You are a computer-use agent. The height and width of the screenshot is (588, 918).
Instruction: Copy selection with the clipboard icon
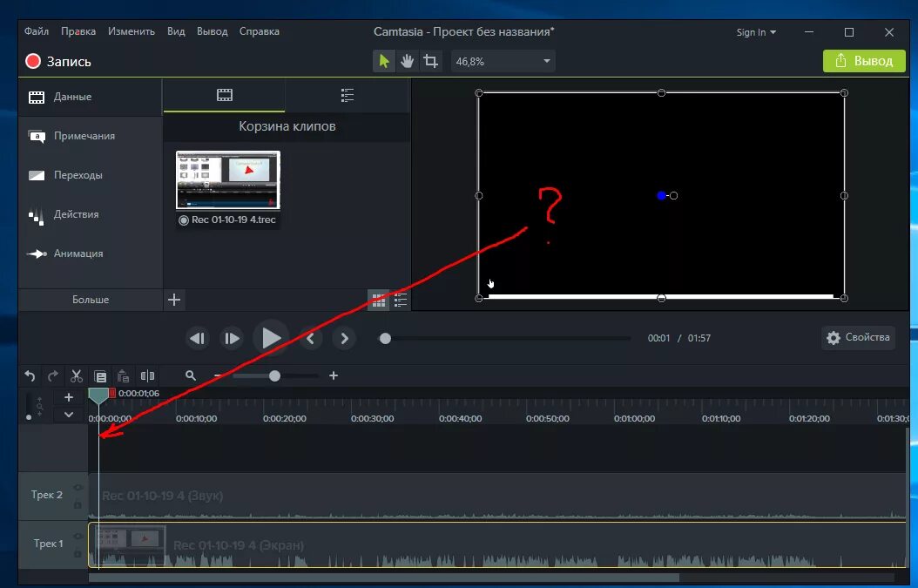click(x=100, y=376)
